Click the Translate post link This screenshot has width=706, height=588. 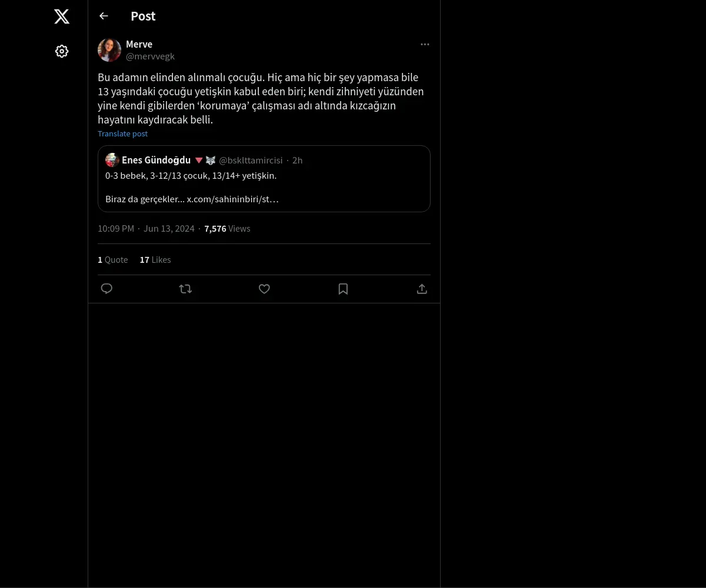pos(122,133)
